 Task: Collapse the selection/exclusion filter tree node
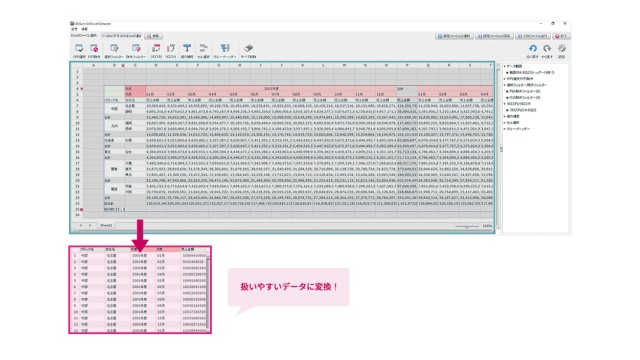pos(505,85)
